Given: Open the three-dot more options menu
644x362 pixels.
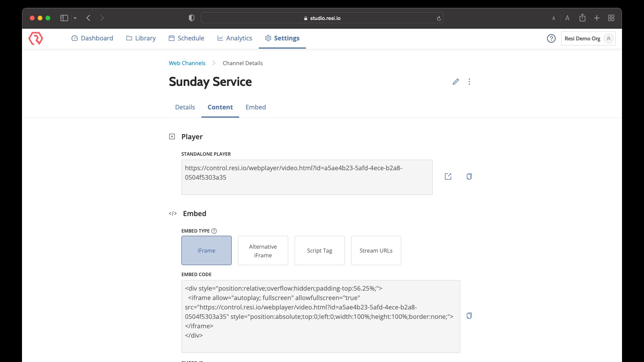Looking at the screenshot, I should (x=469, y=82).
